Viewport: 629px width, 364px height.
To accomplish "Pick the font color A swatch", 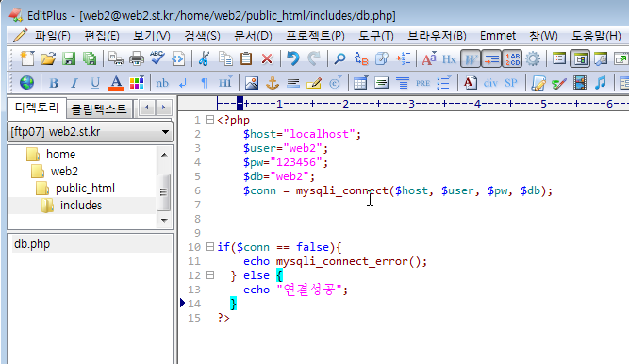I will [x=116, y=83].
